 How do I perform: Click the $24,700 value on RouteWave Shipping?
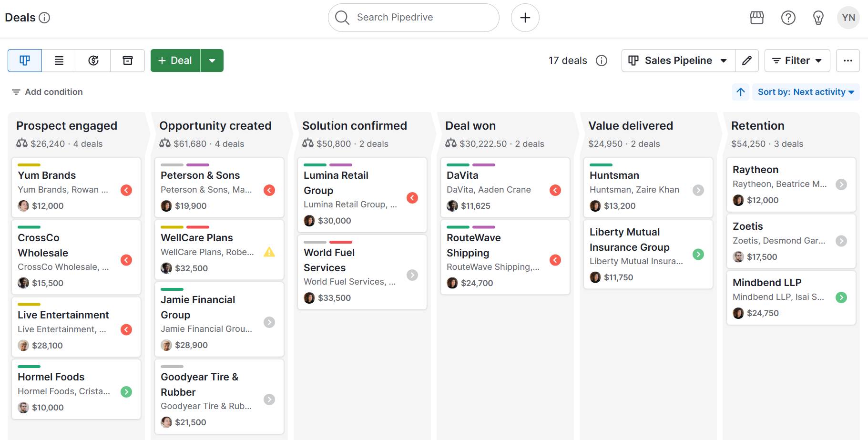point(477,283)
